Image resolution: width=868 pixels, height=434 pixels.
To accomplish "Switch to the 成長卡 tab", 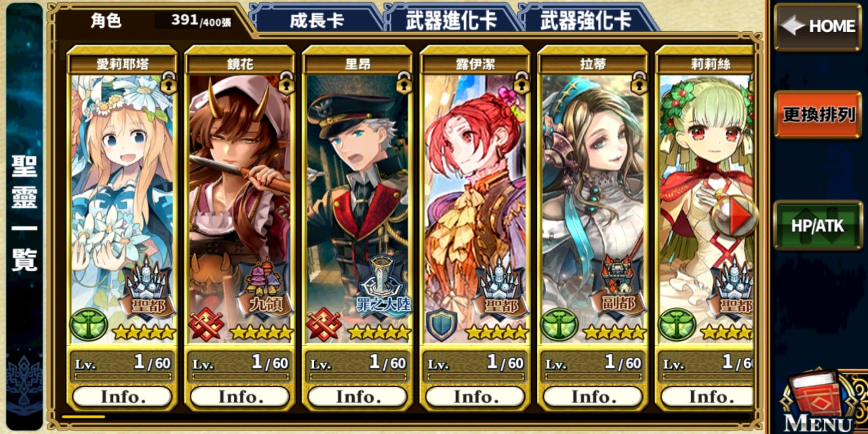I will pyautogui.click(x=317, y=20).
